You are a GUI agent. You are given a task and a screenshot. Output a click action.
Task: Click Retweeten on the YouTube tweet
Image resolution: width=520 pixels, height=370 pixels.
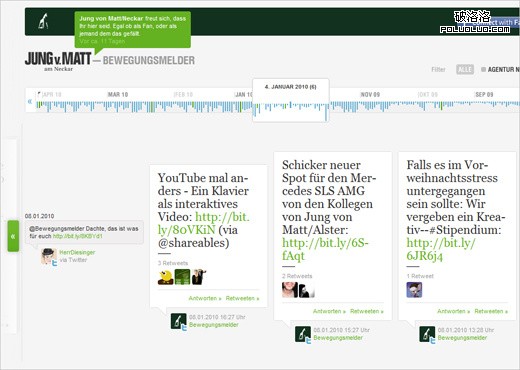[242, 298]
